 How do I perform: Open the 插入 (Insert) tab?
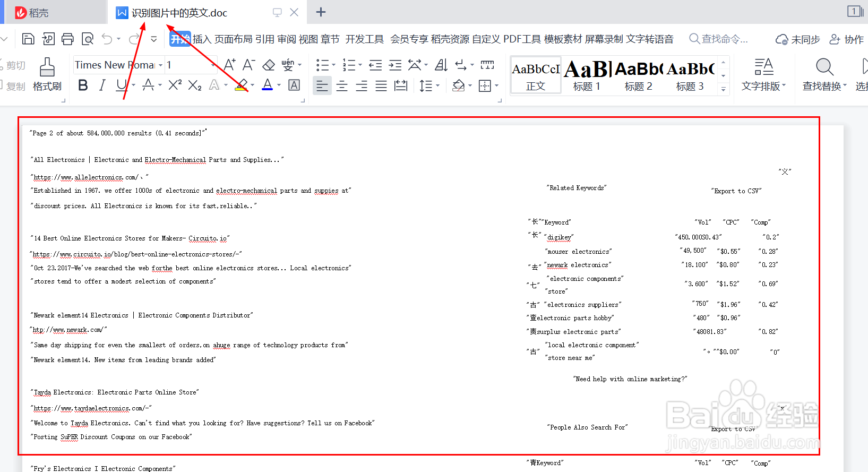click(202, 39)
